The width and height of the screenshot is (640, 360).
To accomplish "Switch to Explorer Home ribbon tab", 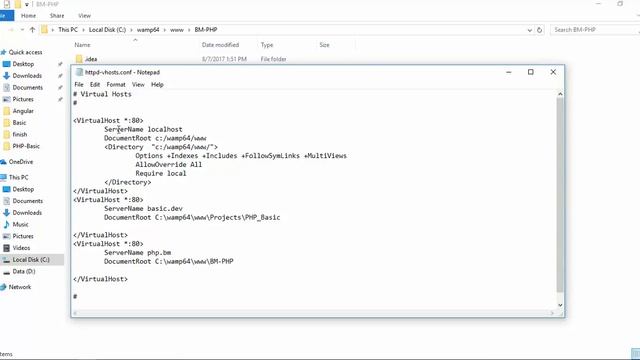I will point(28,16).
